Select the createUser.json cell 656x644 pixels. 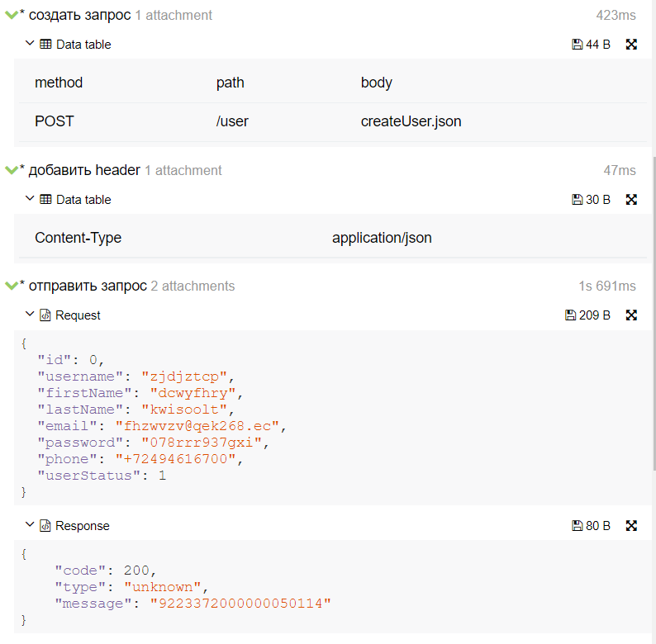[411, 121]
